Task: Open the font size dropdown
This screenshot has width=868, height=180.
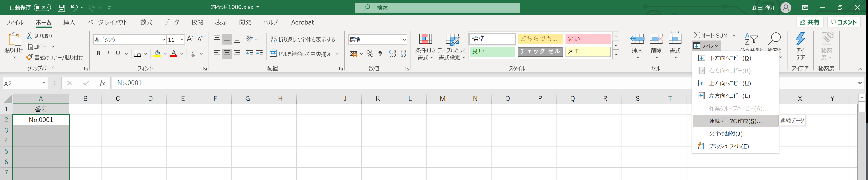Action: [182, 40]
